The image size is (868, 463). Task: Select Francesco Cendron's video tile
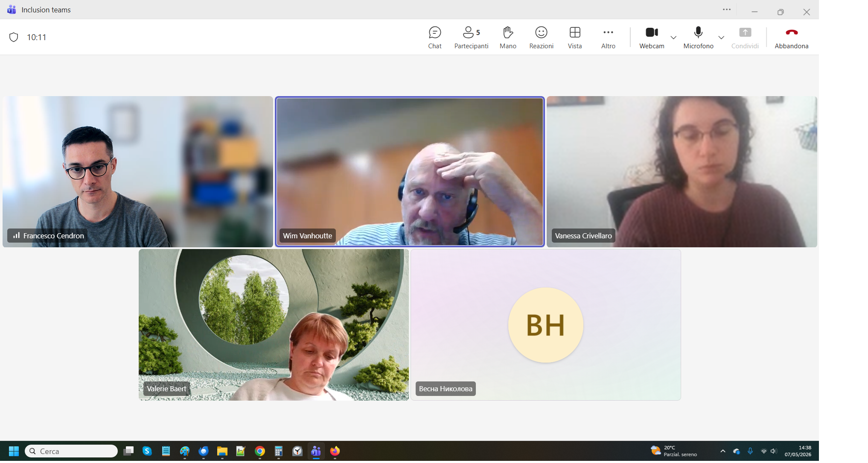(137, 172)
